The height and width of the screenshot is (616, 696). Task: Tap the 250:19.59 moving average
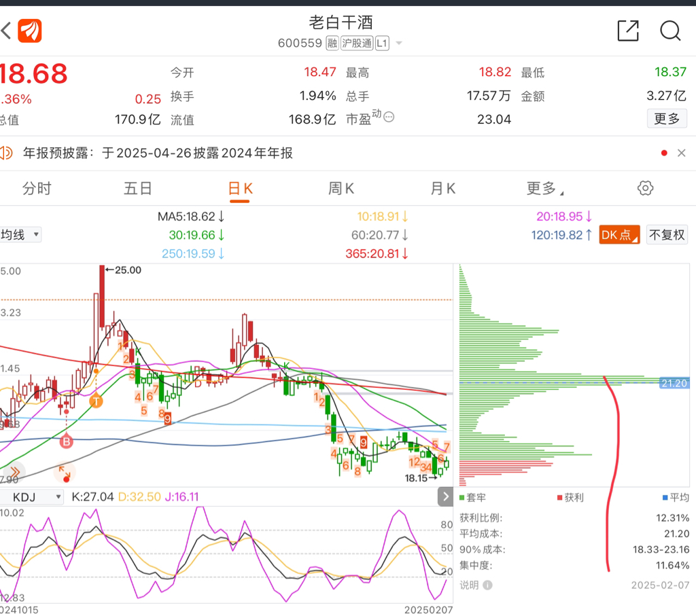[192, 254]
